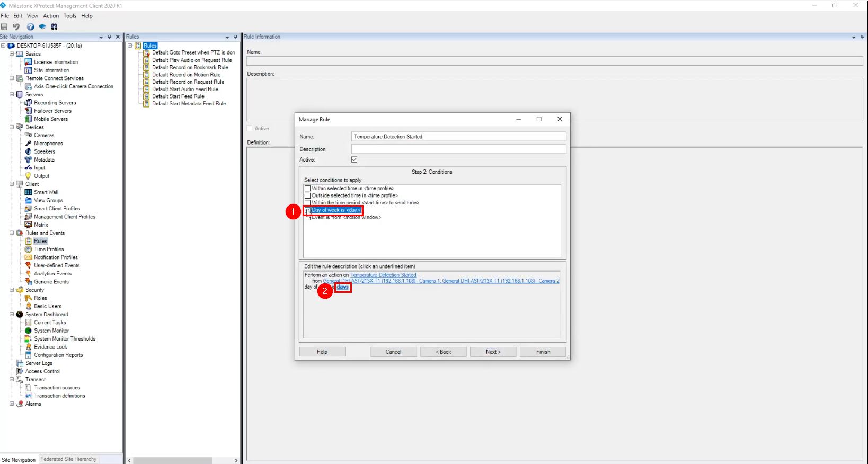Collapse the Servers tree node
This screenshot has height=464, width=868.
click(12, 94)
